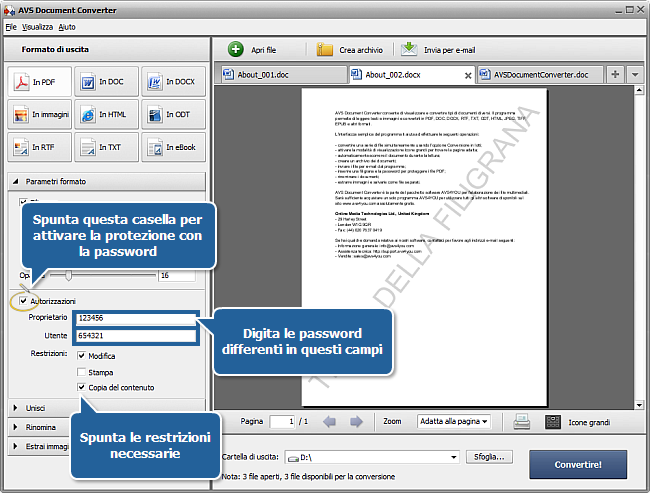Viewport: 650px width, 493px height.
Task: Select the In HTML output format
Action: coord(106,114)
